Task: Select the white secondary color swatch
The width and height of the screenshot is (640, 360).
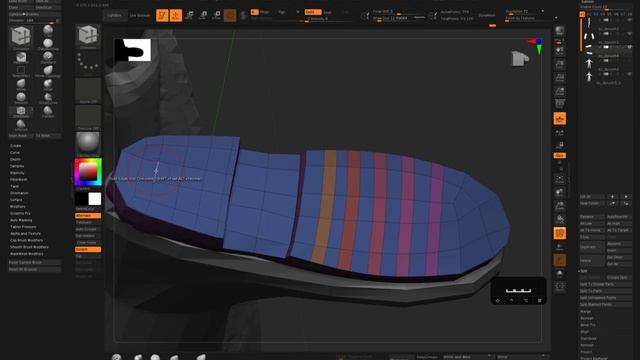Action: pos(95,199)
